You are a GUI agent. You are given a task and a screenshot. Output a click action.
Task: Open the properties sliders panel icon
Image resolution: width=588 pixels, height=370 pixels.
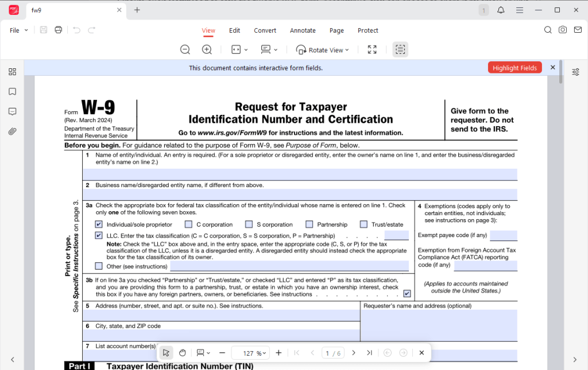pyautogui.click(x=575, y=72)
